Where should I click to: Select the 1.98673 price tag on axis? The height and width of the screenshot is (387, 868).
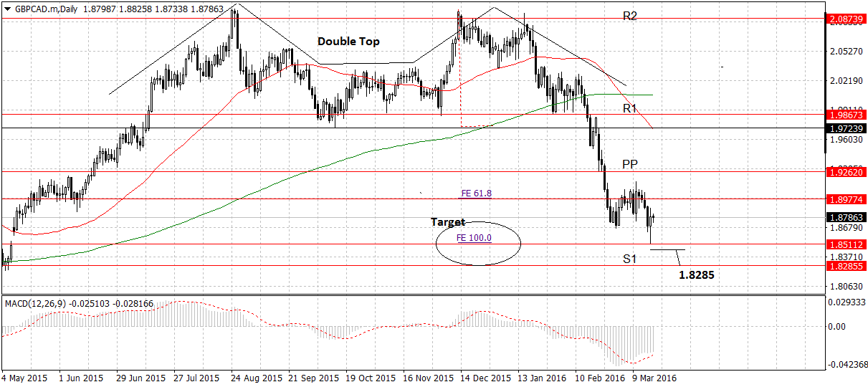coord(846,114)
